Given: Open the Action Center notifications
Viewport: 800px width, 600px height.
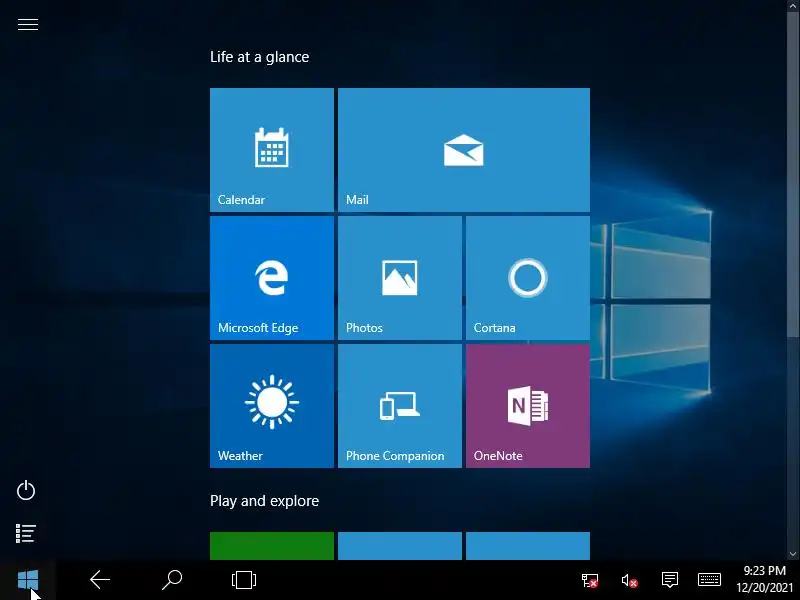Looking at the screenshot, I should click(x=669, y=580).
